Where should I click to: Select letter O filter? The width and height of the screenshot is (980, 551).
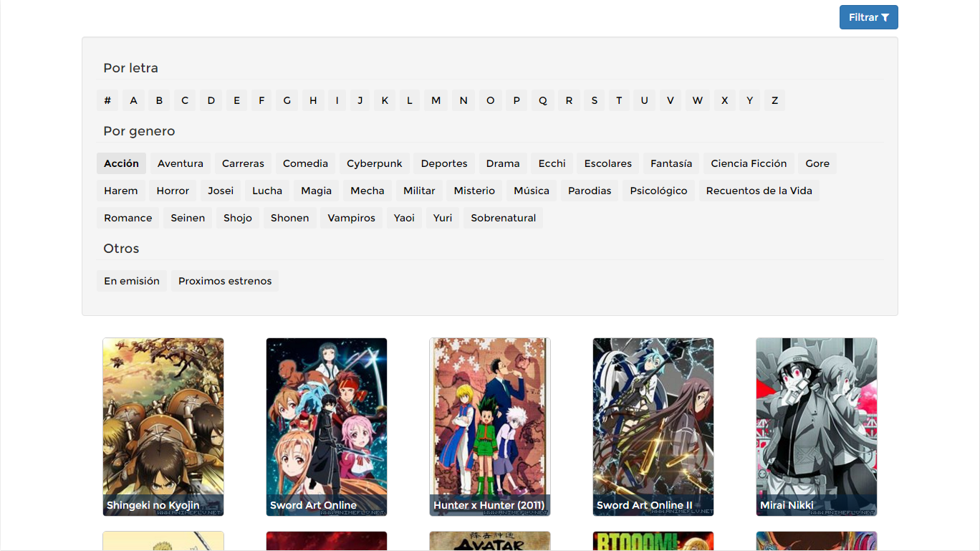point(491,100)
